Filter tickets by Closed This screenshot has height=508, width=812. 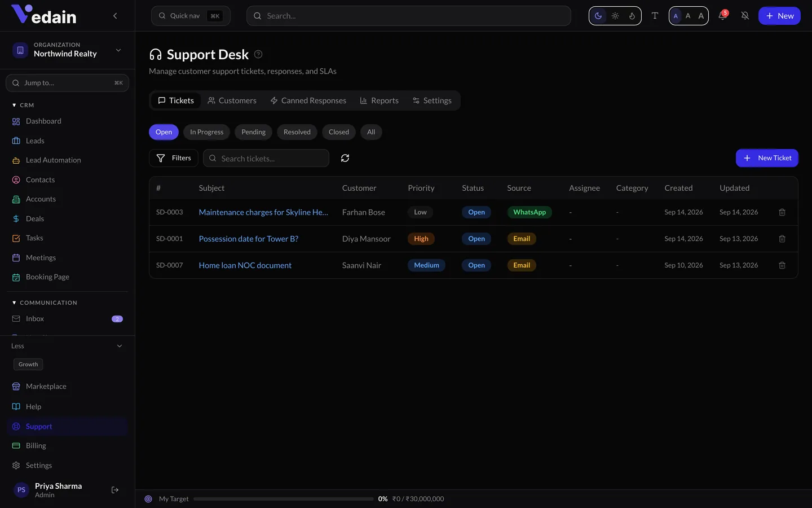tap(339, 132)
